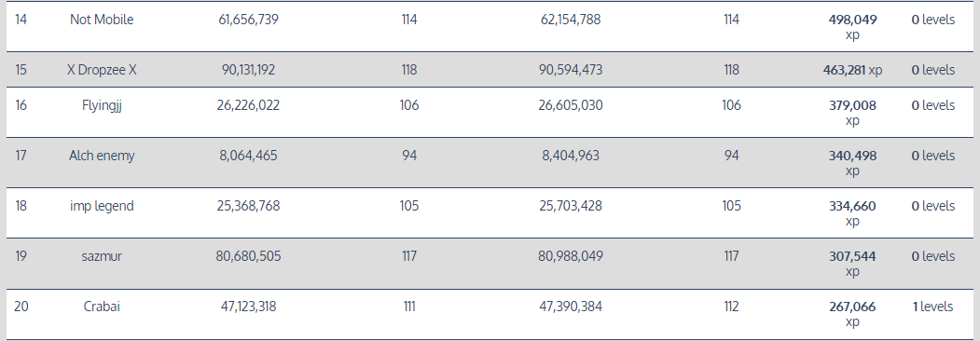Click start experience 61,656,739
The height and width of the screenshot is (341, 980).
(248, 20)
